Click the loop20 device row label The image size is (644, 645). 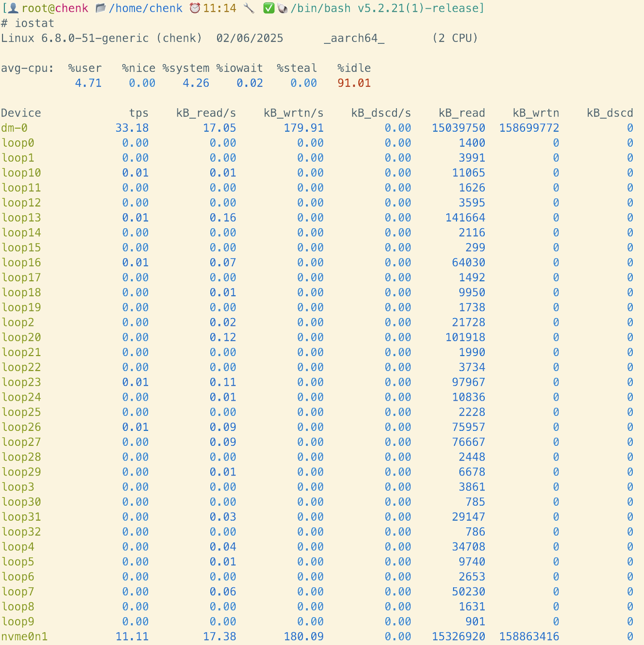[21, 338]
